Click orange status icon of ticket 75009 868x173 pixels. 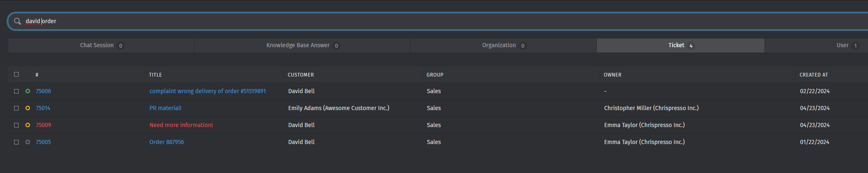(x=28, y=125)
